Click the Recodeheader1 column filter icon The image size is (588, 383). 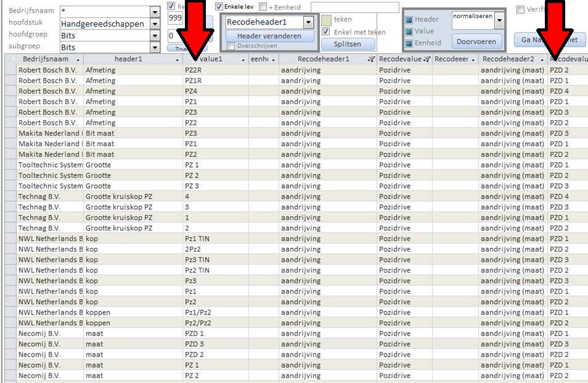pos(370,60)
